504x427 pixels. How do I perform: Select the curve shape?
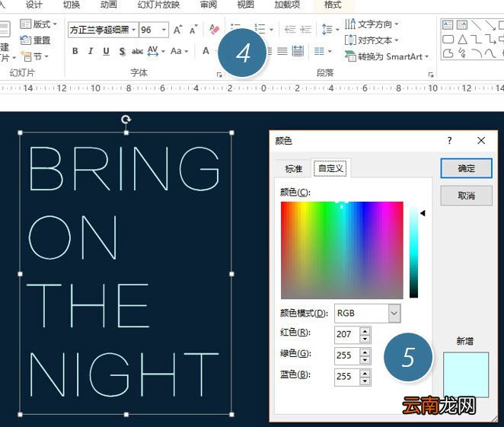click(x=490, y=53)
